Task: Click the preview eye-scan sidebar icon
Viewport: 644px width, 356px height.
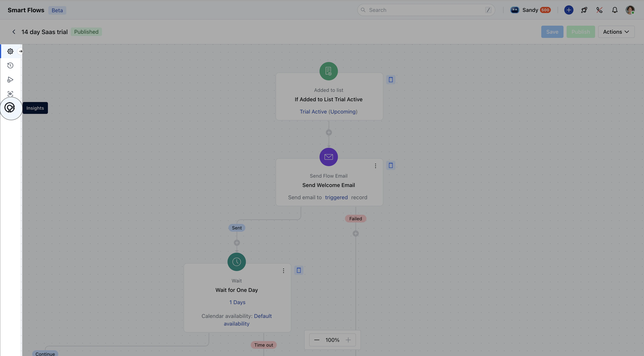Action: pos(10,94)
